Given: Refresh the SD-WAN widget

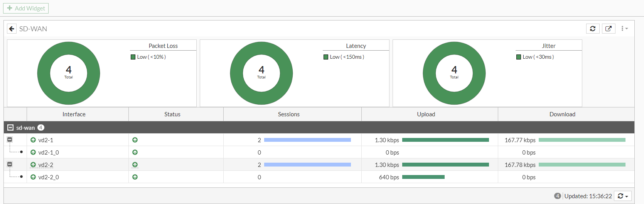Looking at the screenshot, I should point(593,29).
